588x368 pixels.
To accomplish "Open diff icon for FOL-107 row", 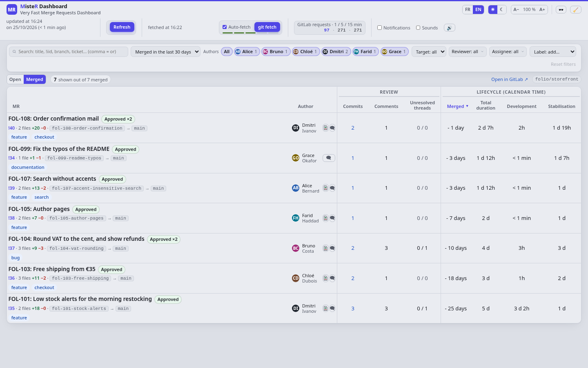I will click(325, 188).
